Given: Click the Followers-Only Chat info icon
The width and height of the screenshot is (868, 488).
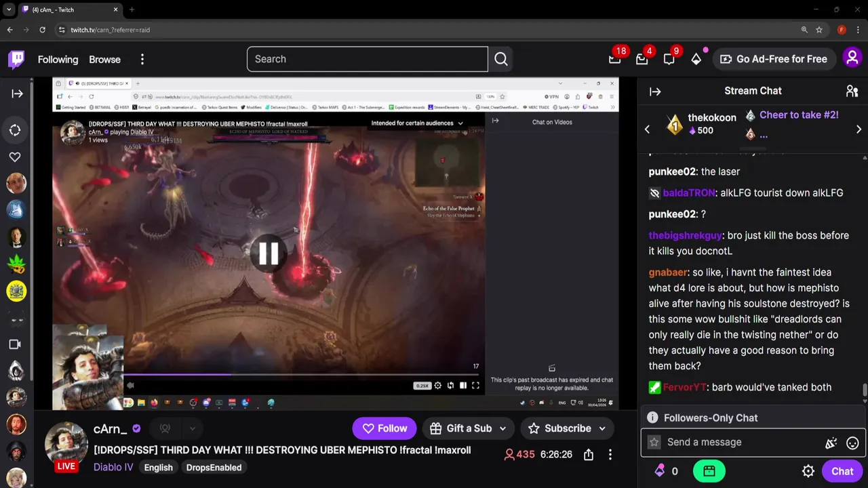Looking at the screenshot, I should (x=652, y=418).
